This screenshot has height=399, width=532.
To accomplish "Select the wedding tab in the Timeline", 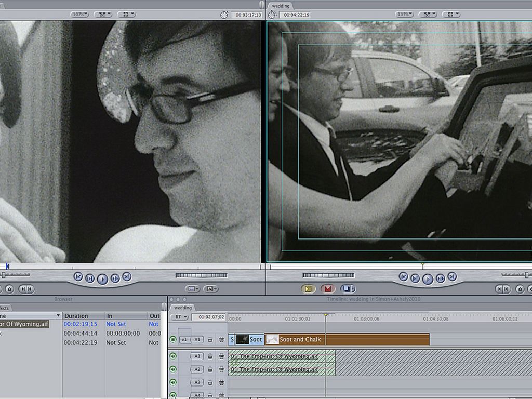I will pos(182,308).
